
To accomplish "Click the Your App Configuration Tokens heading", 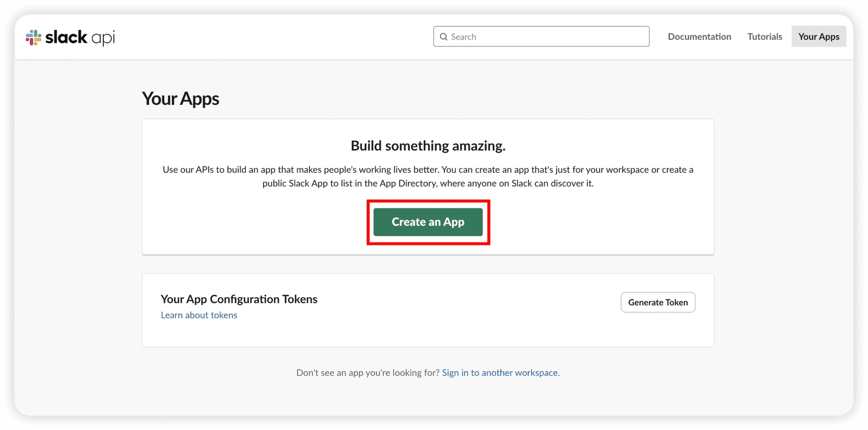I will pos(239,299).
